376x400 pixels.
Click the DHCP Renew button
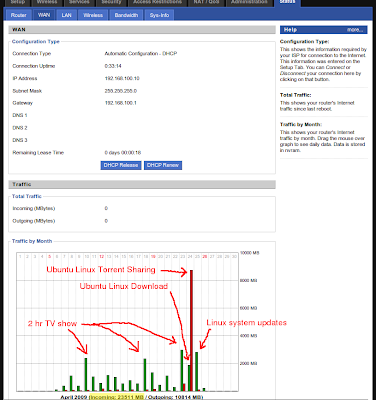click(163, 165)
